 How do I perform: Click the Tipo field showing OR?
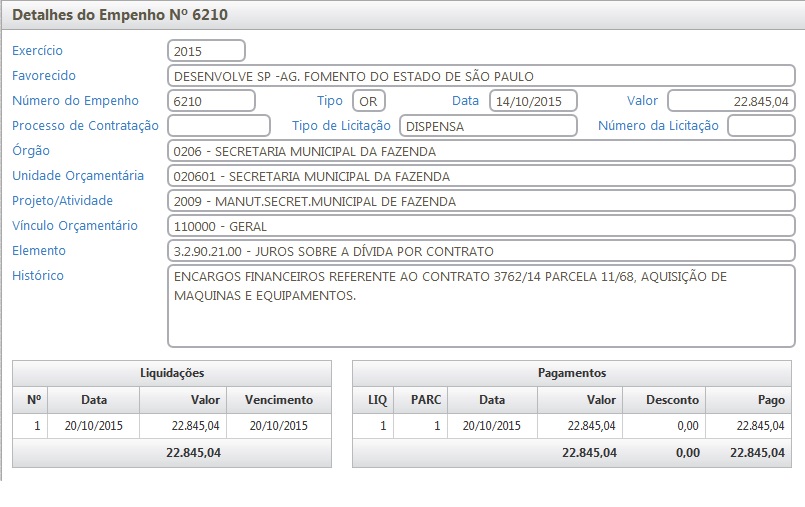[369, 101]
